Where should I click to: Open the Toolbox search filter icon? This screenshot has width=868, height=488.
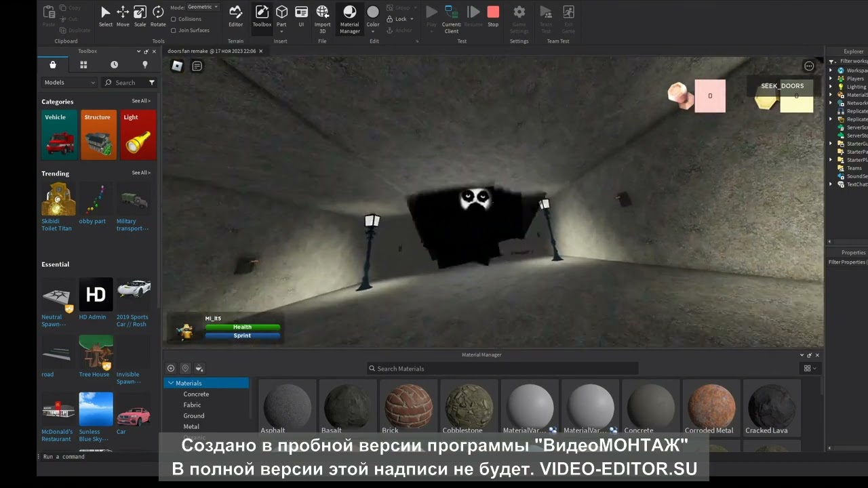point(151,83)
